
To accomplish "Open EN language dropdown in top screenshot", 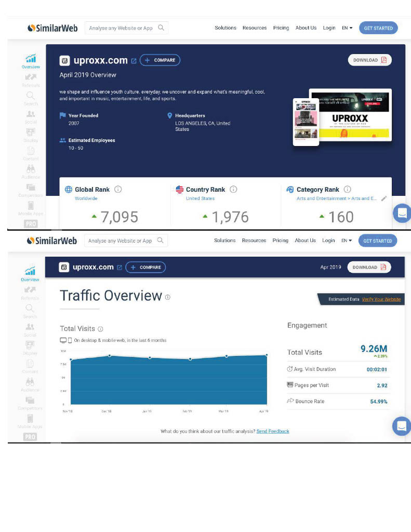I will pos(347,28).
